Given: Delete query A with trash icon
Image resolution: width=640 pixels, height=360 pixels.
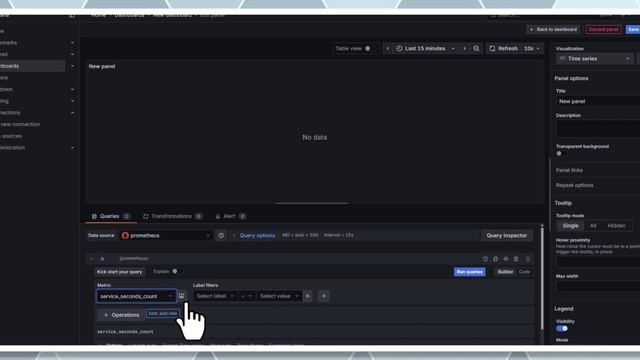Looking at the screenshot, I should (516, 259).
